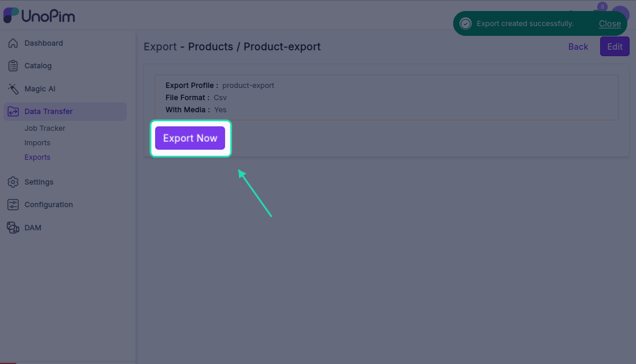The width and height of the screenshot is (636, 364).
Task: Go to Job Tracker submenu
Action: [x=45, y=128]
